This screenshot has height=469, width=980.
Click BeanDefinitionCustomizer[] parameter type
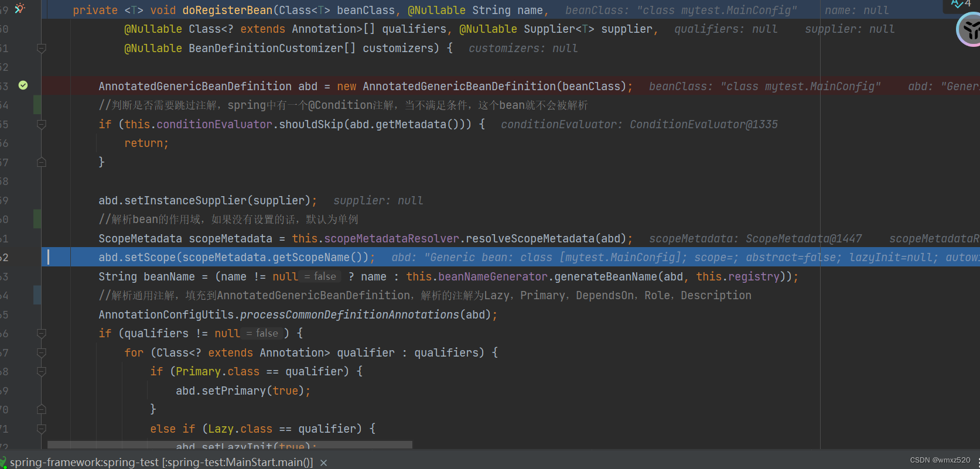(x=272, y=49)
